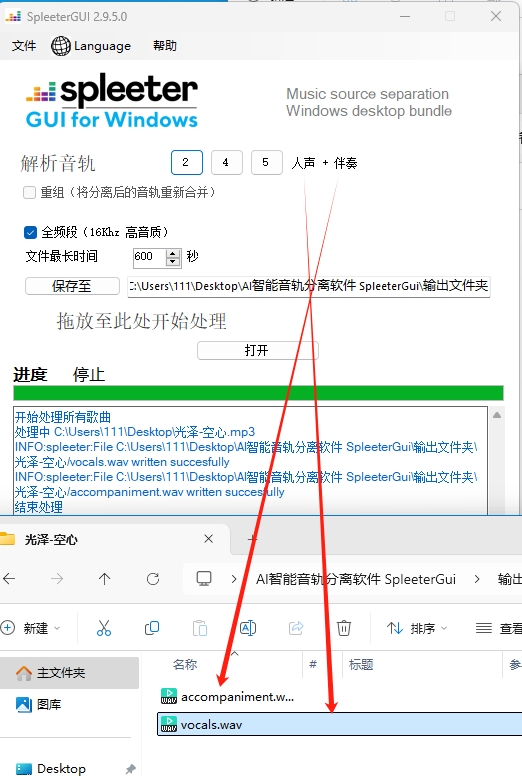This screenshot has height=776, width=522.
Task: Click 停止 to stop processing
Action: [89, 375]
